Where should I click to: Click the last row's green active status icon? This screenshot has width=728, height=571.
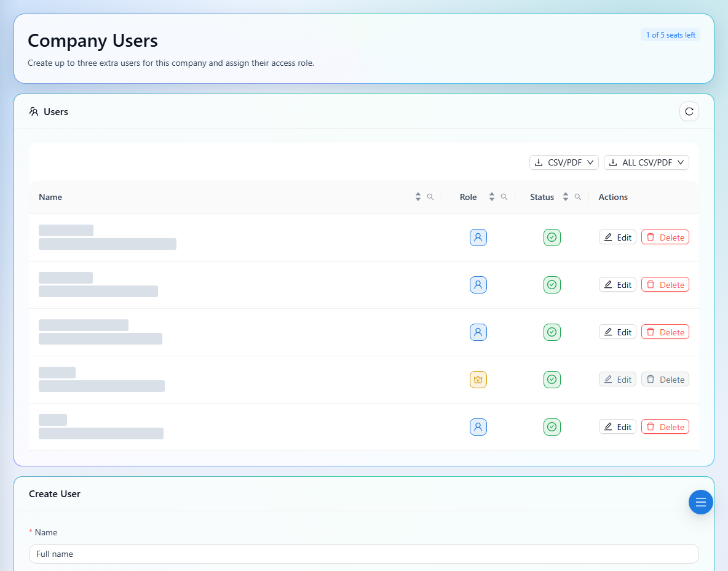[x=552, y=427]
